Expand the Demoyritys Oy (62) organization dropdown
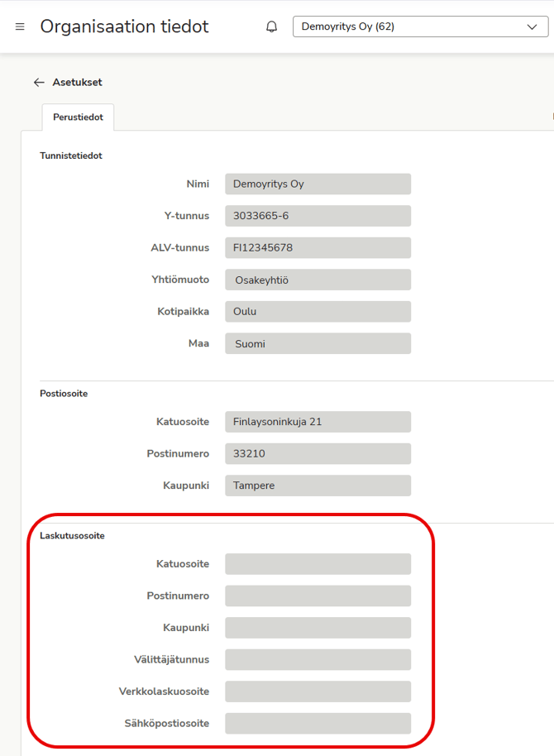 (420, 26)
